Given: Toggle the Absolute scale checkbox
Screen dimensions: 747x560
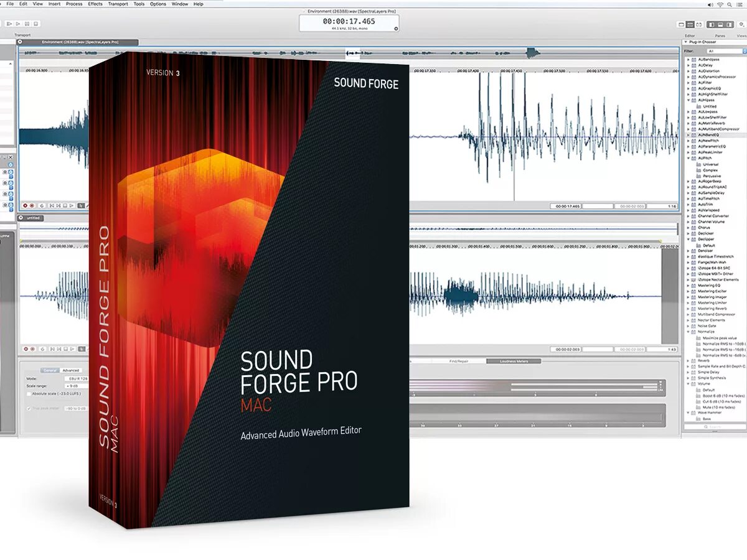Looking at the screenshot, I should [29, 394].
